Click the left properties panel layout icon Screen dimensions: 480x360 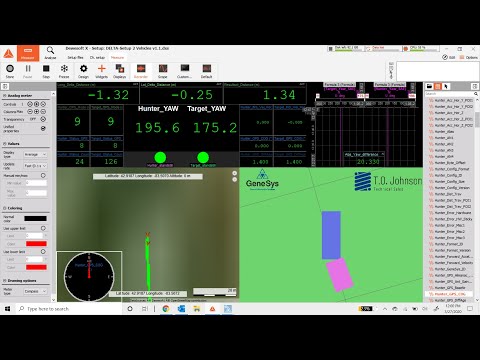click(5, 86)
